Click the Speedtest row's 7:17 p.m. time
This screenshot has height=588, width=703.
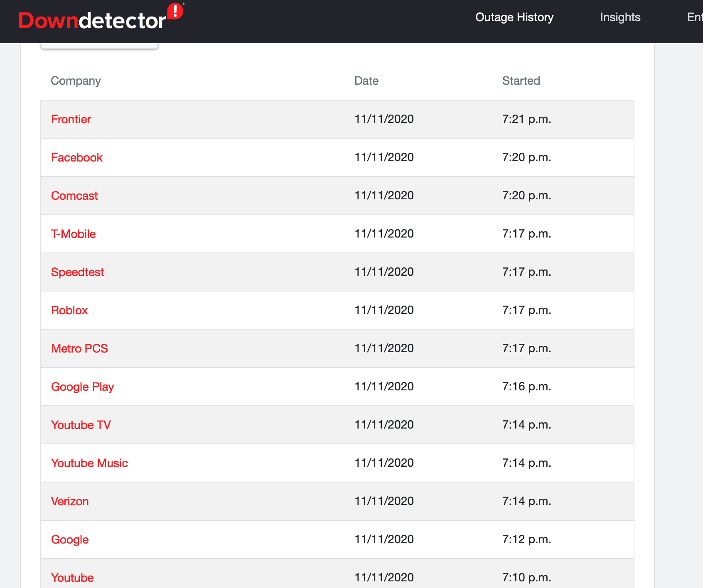click(526, 272)
